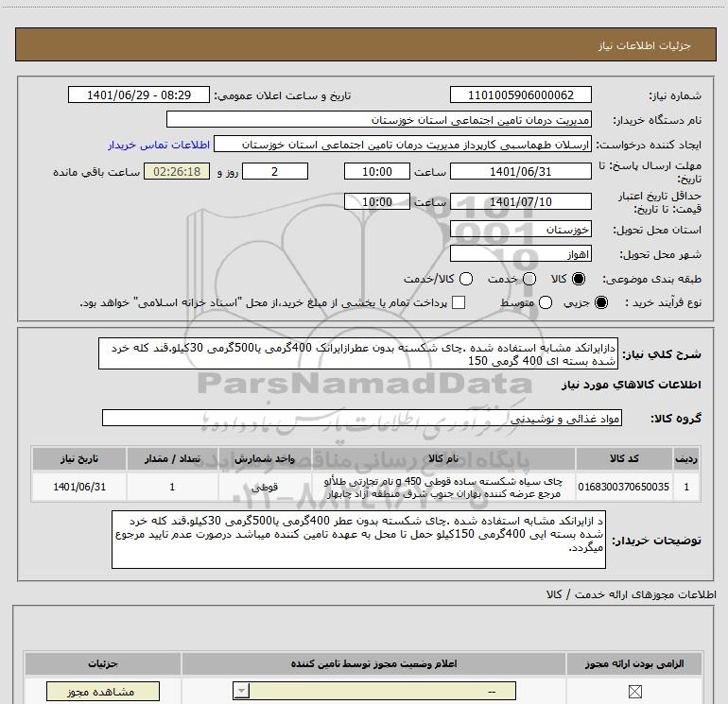Click the remaining time 02:26:18 field
The image size is (728, 704).
177,171
